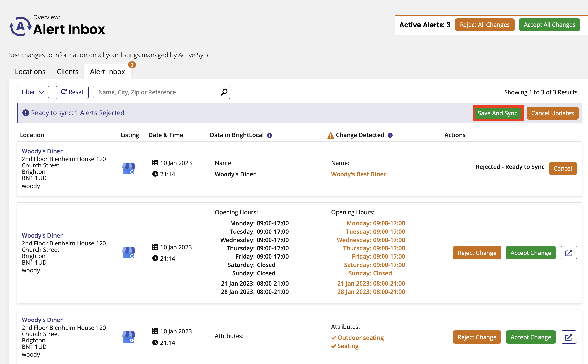Click the info icon next to Change Detected
The width and height of the screenshot is (588, 364).
[390, 135]
